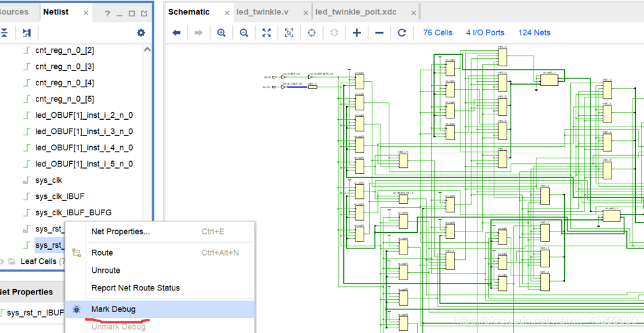Click the plus icon to expand schematic
Image resolution: width=644 pixels, height=333 pixels.
coord(357,33)
